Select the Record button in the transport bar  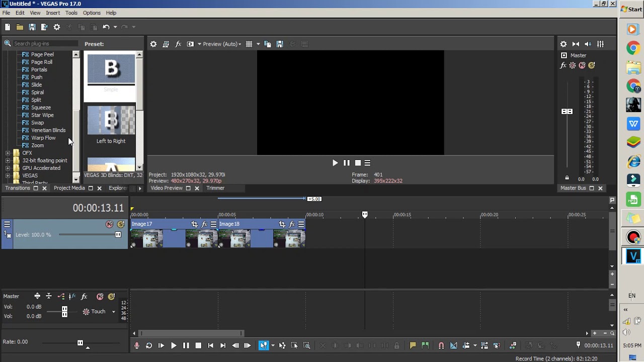tap(136, 345)
